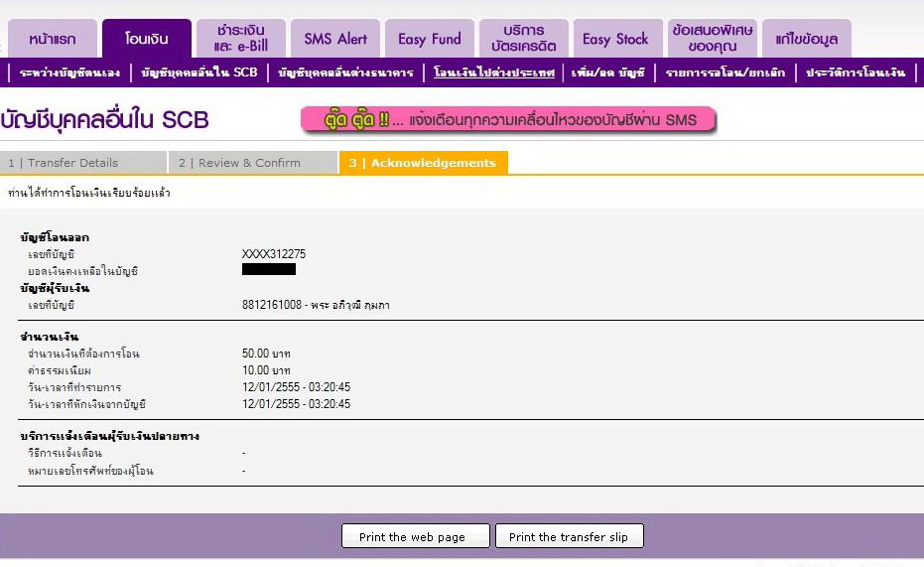Select the โอนเงิน transfer tab
This screenshot has height=567, width=924.
click(146, 40)
